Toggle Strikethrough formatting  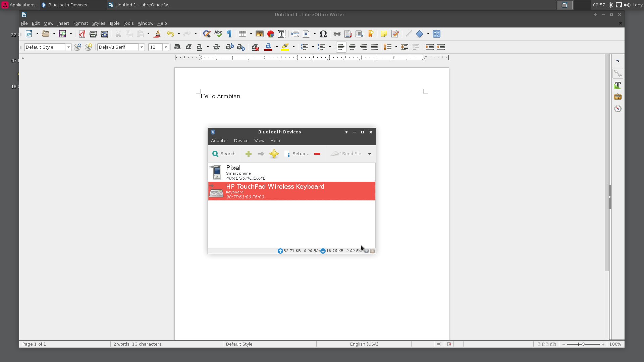click(x=216, y=47)
